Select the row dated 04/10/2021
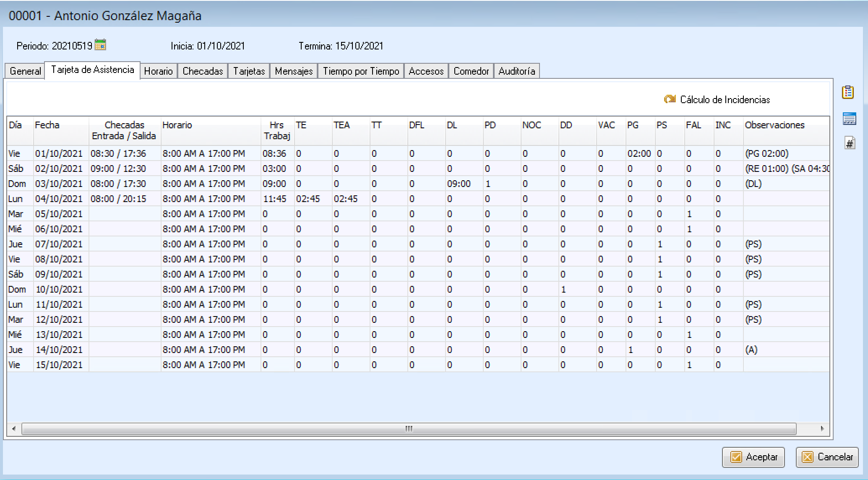 click(x=59, y=199)
